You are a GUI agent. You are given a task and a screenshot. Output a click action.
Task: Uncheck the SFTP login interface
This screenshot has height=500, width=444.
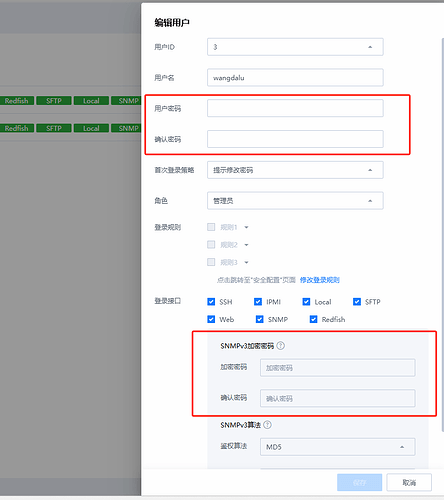click(x=357, y=302)
